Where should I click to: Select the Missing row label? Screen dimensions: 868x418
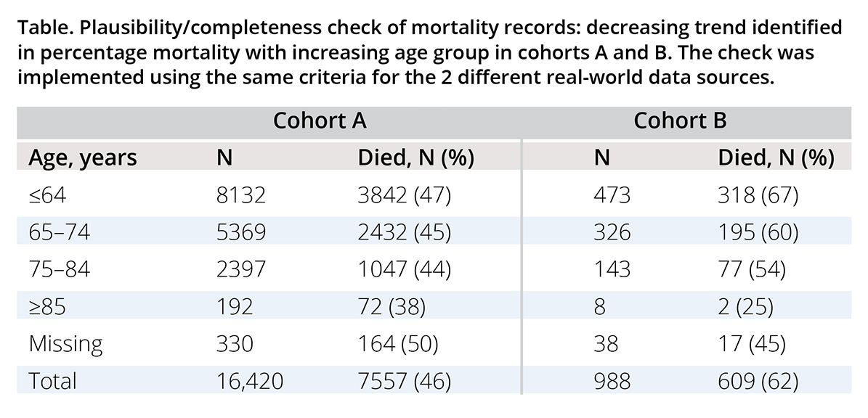pos(65,343)
